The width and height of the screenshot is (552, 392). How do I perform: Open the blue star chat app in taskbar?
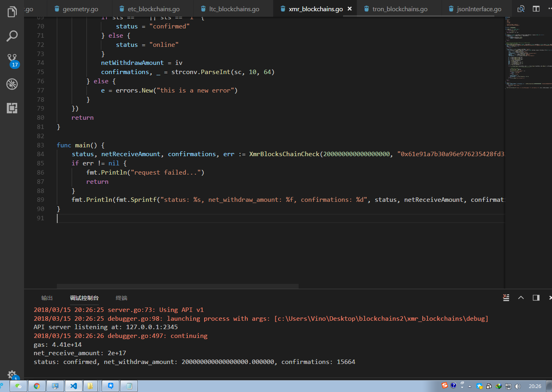[x=110, y=386]
